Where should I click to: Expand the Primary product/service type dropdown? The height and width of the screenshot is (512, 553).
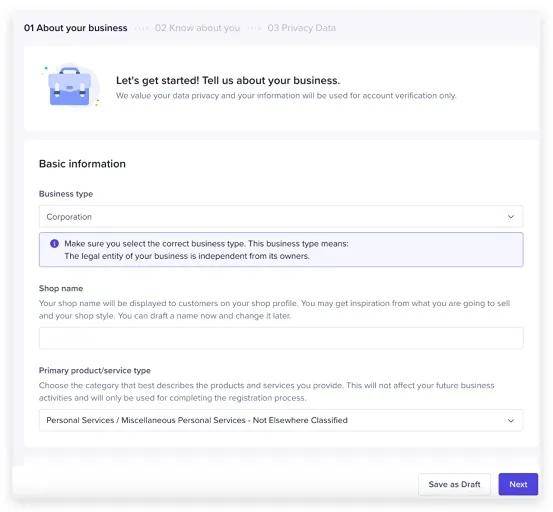coord(281,420)
